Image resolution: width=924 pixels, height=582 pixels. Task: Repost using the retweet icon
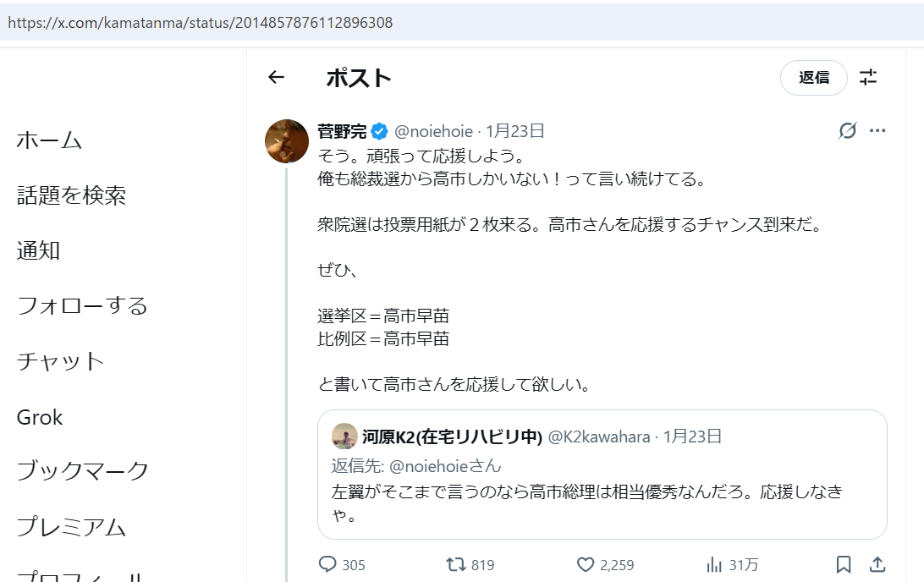tap(456, 564)
